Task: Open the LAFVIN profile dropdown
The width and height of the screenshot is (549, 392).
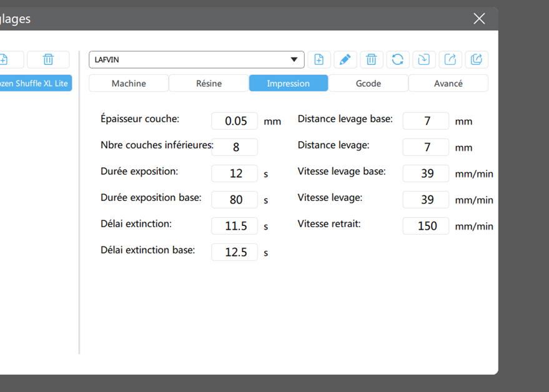Action: (196, 59)
